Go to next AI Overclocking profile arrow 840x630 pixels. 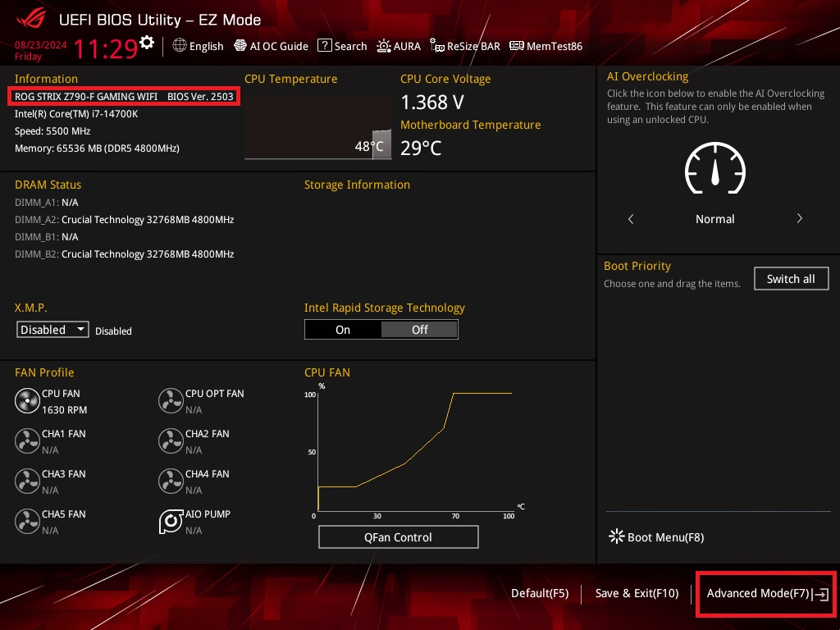(x=799, y=218)
